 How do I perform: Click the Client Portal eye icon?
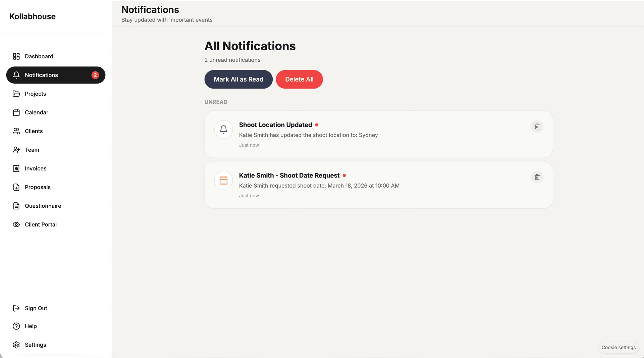pos(16,224)
